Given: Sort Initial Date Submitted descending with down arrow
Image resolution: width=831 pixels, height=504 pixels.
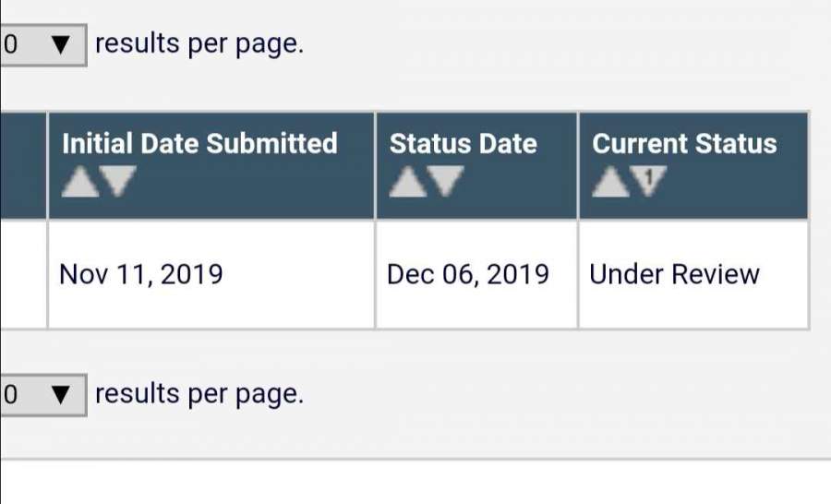Looking at the screenshot, I should coord(117,182).
